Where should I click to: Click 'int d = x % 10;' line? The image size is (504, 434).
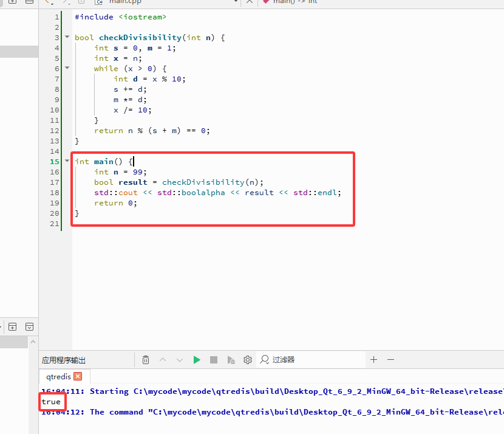tap(149, 79)
